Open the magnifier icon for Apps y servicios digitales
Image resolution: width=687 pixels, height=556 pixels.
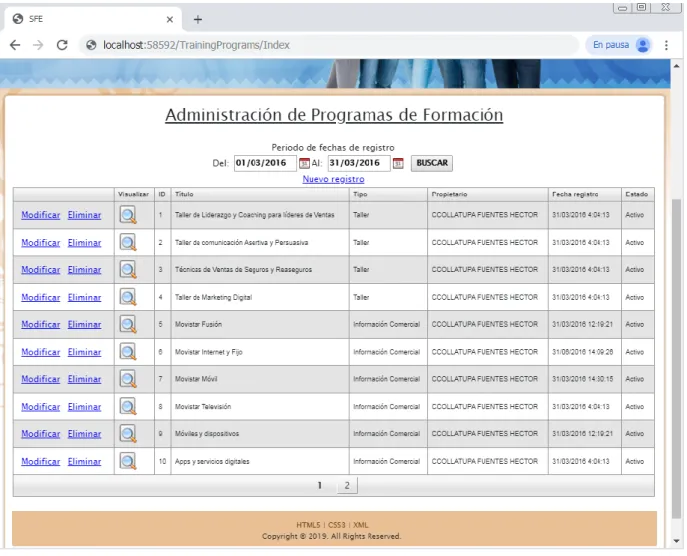click(128, 461)
